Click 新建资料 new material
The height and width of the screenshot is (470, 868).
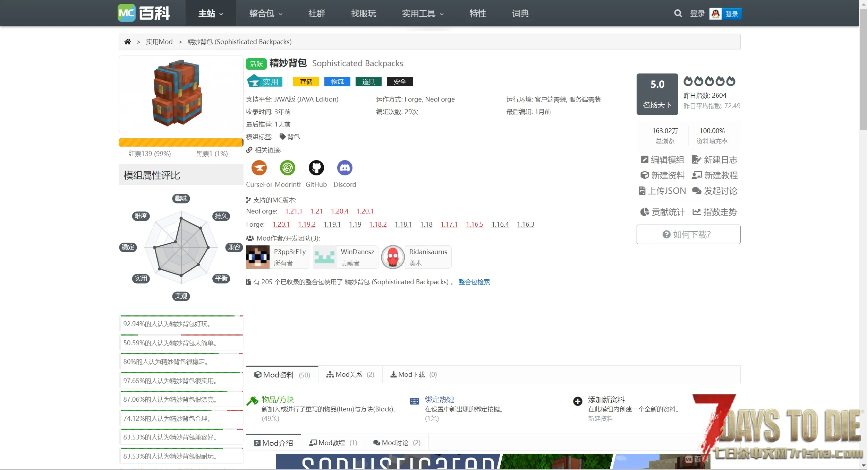[x=663, y=175]
